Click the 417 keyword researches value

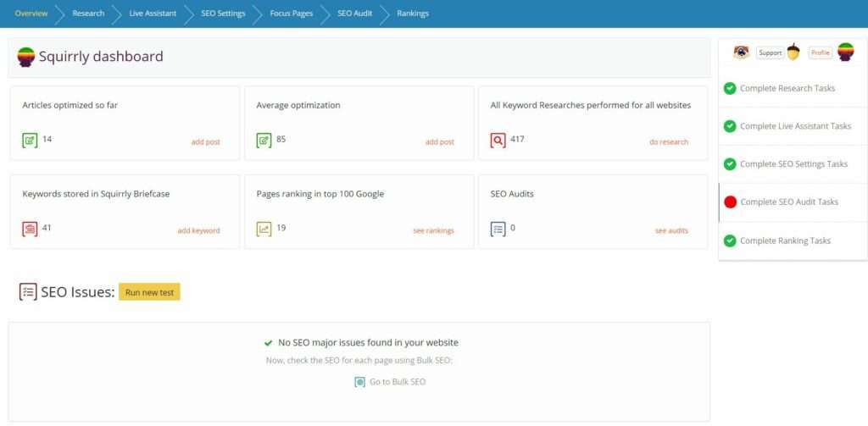click(517, 139)
